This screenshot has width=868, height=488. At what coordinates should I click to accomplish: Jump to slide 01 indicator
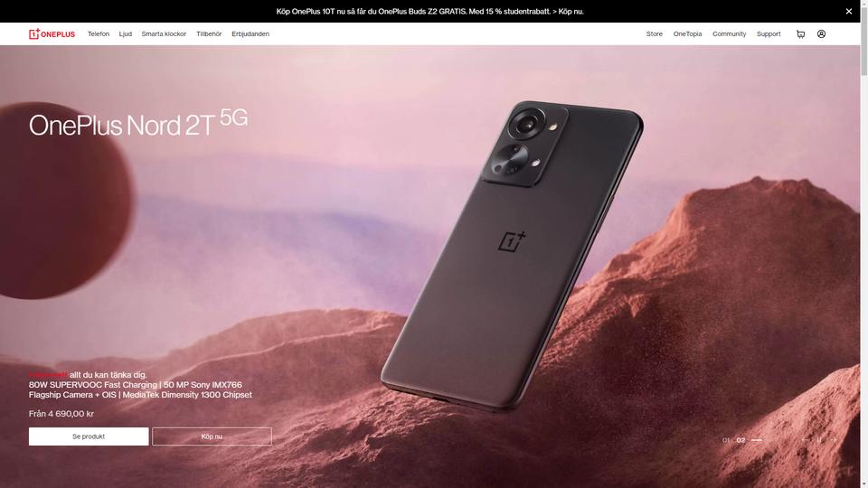pyautogui.click(x=726, y=440)
